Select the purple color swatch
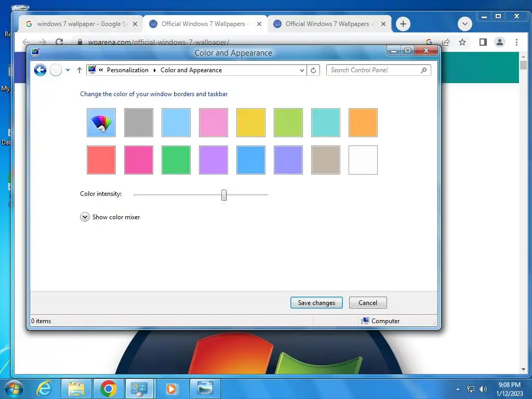Viewport: 532px width, 399px height. click(x=214, y=160)
